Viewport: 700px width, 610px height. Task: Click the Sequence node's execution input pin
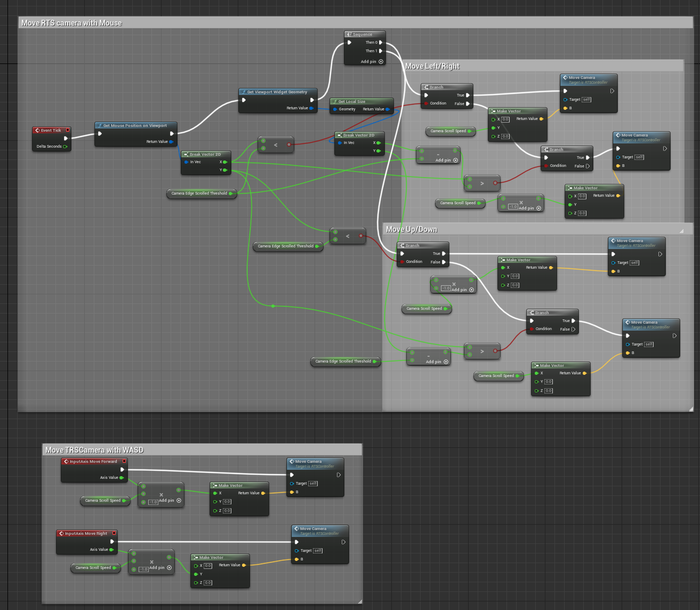pos(349,43)
